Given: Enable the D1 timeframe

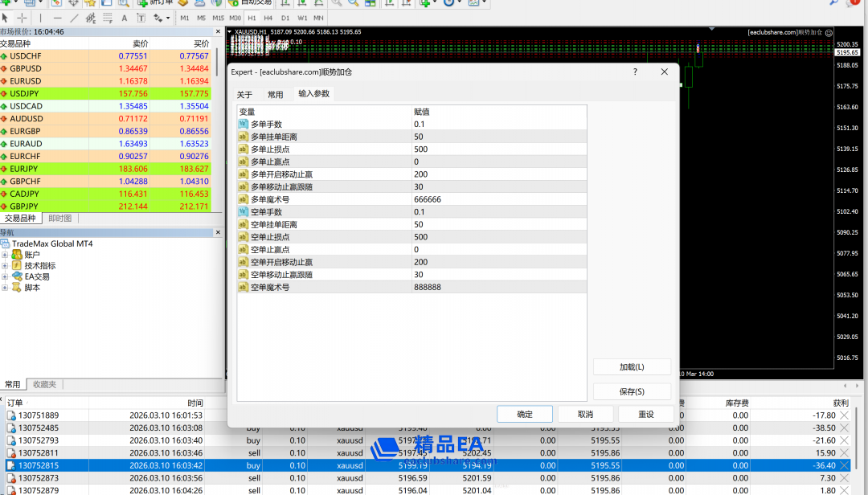Looking at the screenshot, I should coord(285,18).
